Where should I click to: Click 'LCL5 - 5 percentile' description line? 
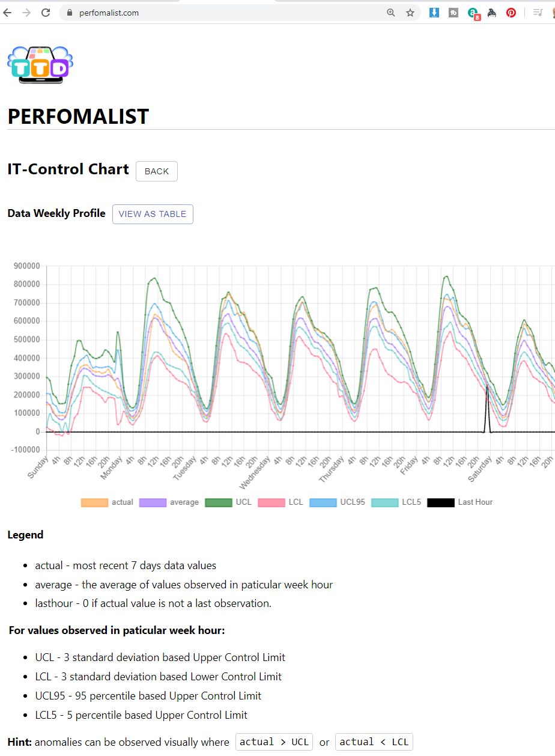point(141,715)
